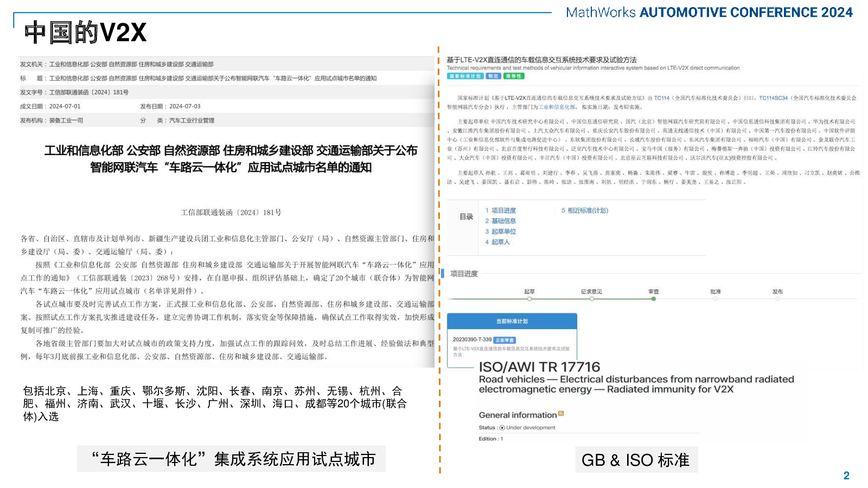The image size is (868, 488).
Task: Click the ISO/AWI TR 17716 heading
Action: [539, 367]
